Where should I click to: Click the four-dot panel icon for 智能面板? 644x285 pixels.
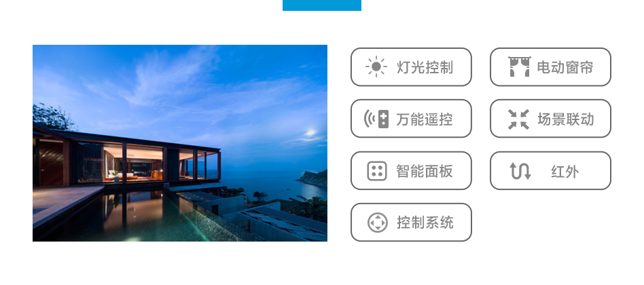coord(376,171)
